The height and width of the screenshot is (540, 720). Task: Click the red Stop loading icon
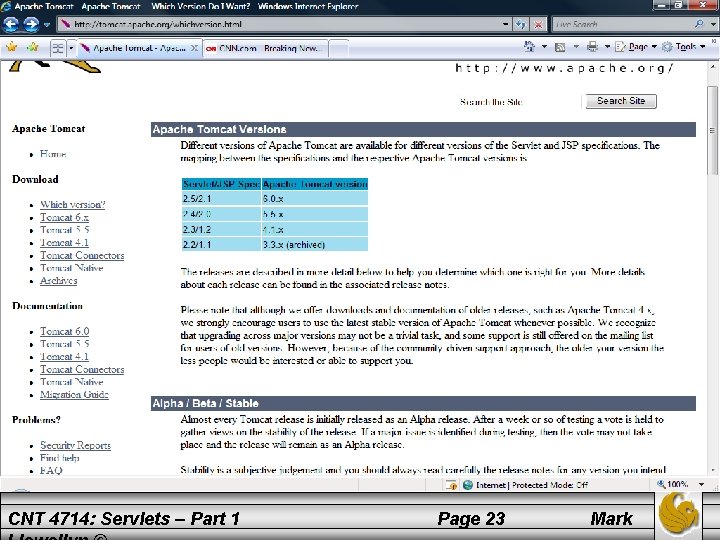[538, 24]
